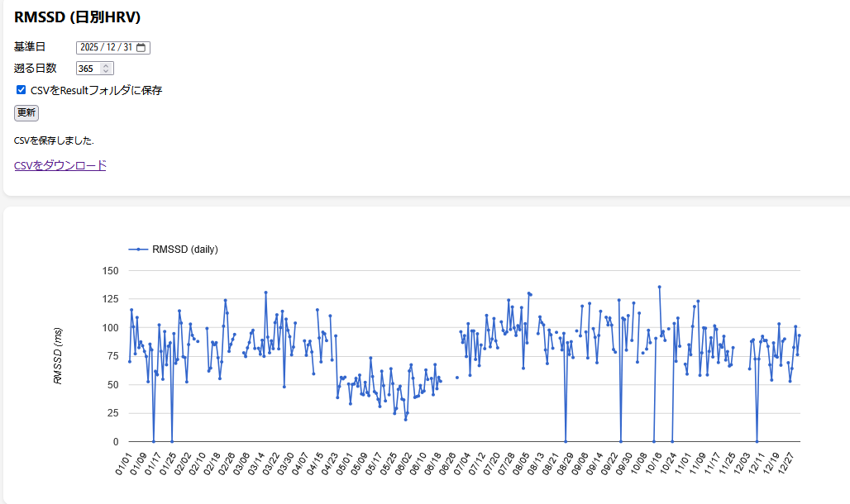Select the month 12 in the date field
This screenshot has height=504, width=850.
click(x=110, y=48)
